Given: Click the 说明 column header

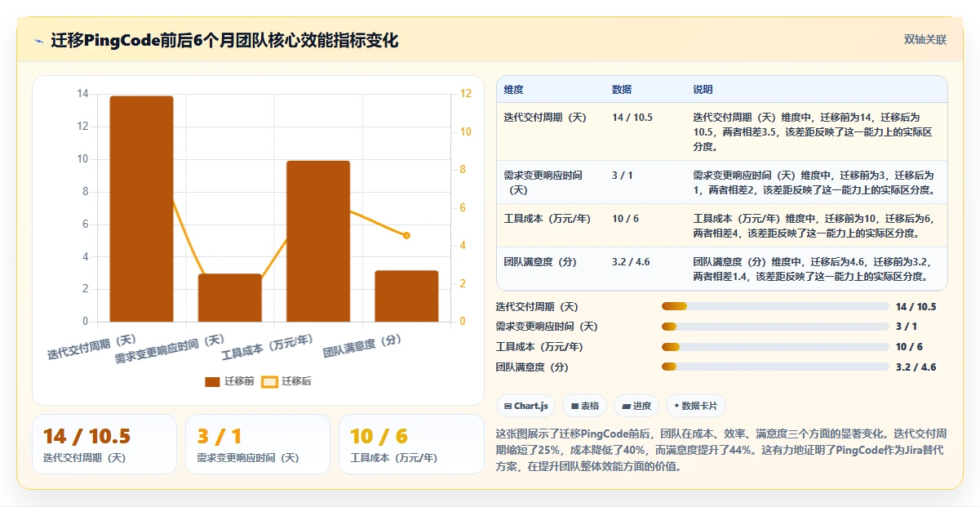Looking at the screenshot, I should [x=703, y=89].
